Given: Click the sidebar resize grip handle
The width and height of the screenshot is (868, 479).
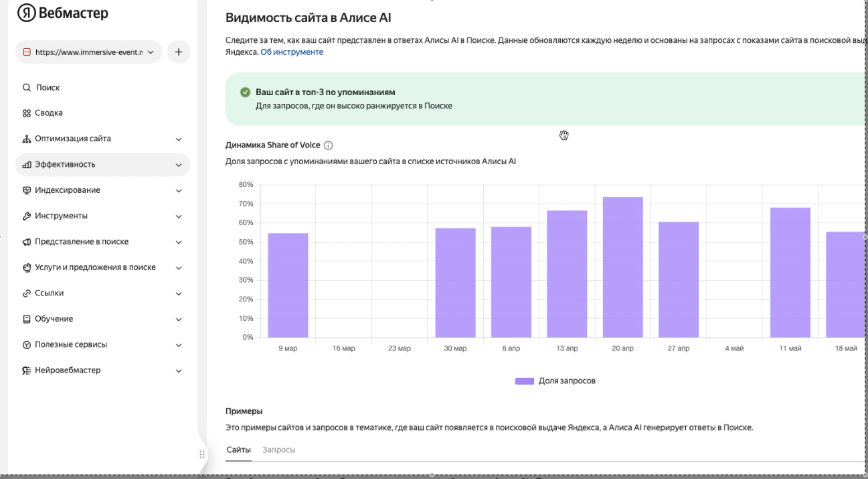Looking at the screenshot, I should [202, 454].
